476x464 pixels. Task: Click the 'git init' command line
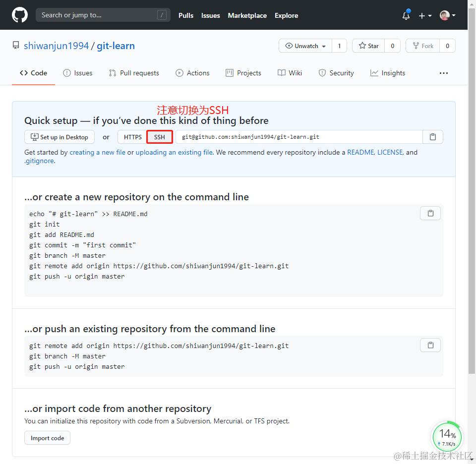click(x=44, y=224)
